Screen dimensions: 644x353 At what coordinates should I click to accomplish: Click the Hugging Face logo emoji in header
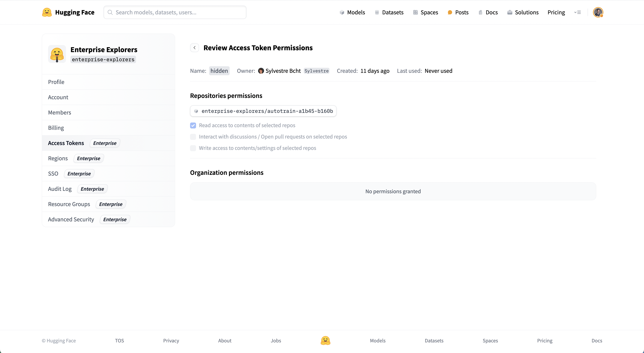pyautogui.click(x=47, y=12)
